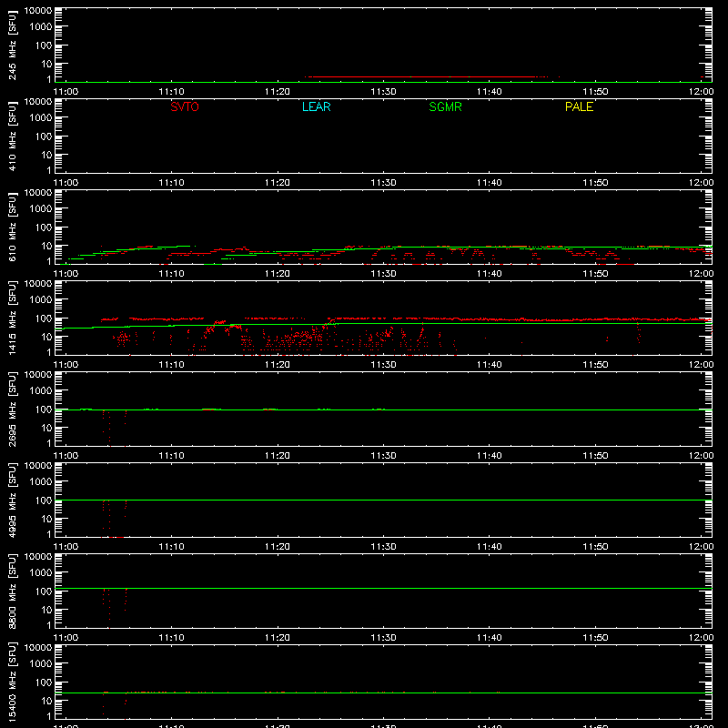
Task: Click the cyan LEAR station label
Action: (x=316, y=106)
